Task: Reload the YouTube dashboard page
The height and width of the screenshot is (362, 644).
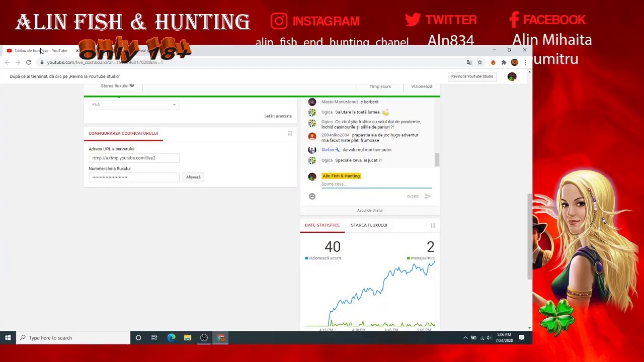Action: [x=29, y=62]
